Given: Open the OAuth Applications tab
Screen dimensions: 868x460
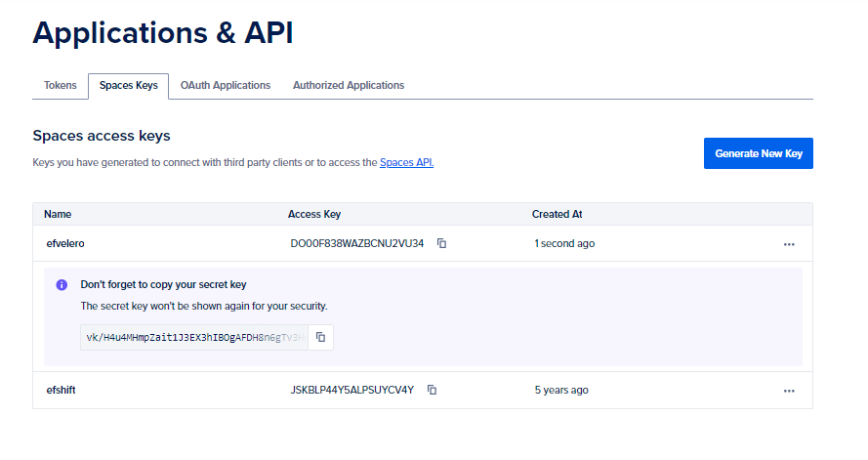Looking at the screenshot, I should click(225, 86).
